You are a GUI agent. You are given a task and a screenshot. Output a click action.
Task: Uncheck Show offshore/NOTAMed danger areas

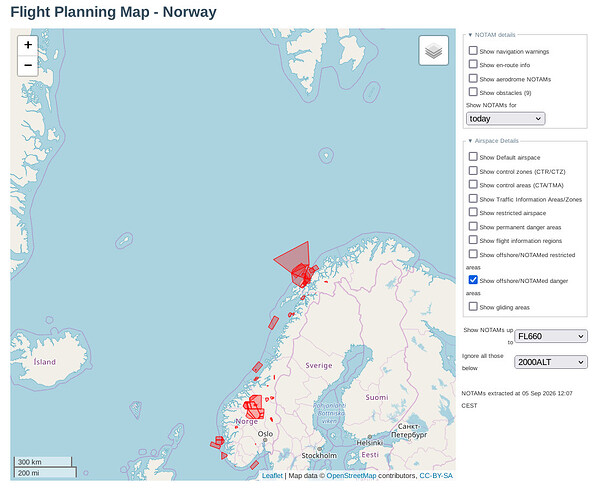[x=473, y=280]
